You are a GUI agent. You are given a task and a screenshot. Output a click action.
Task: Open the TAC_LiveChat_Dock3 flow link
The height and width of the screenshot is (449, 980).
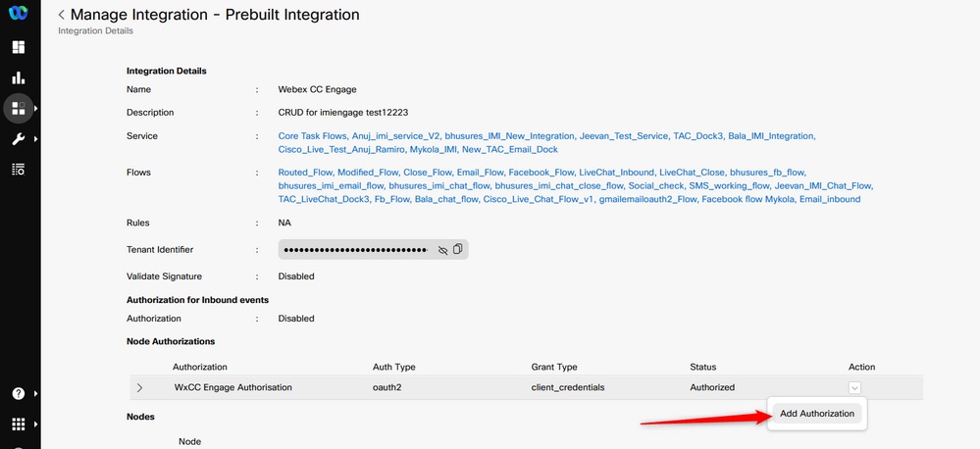pos(324,199)
